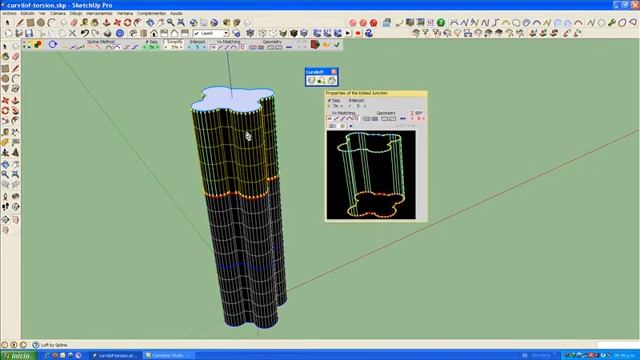Screen dimensions: 640x360
Task: Increase Interpol value in Properties panel
Action: 365,106
